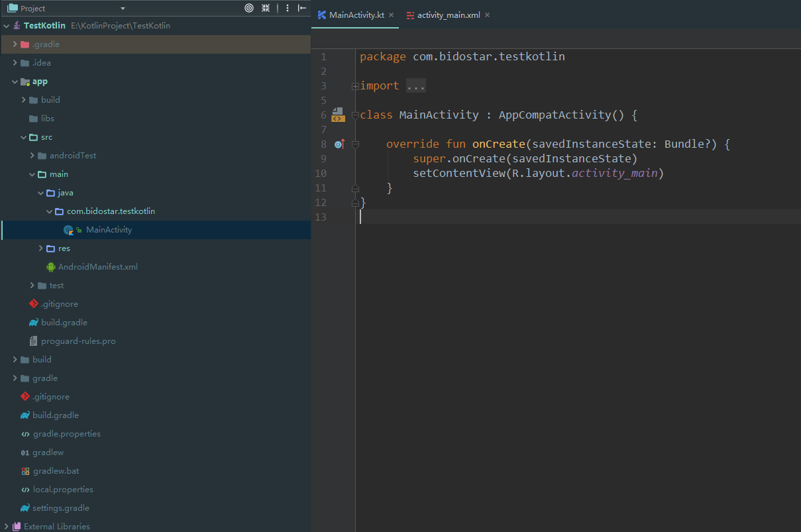Select the MainActivity.kt editor tab
Screen dimensions: 801x532
[356, 15]
